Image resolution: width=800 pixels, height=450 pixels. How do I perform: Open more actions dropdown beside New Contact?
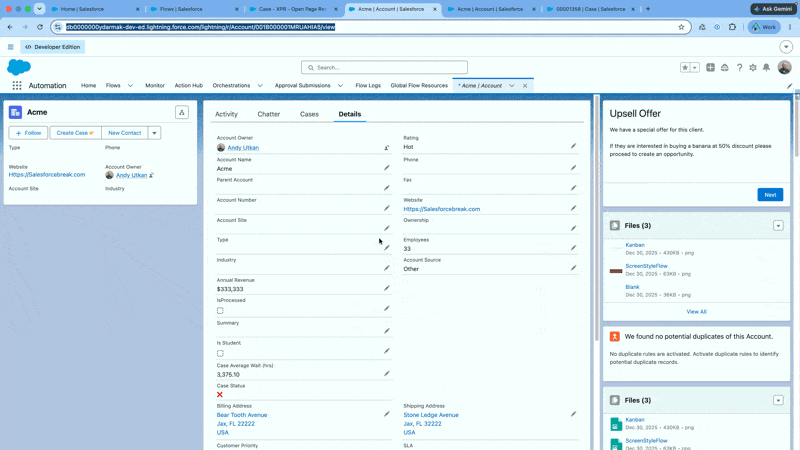point(154,133)
